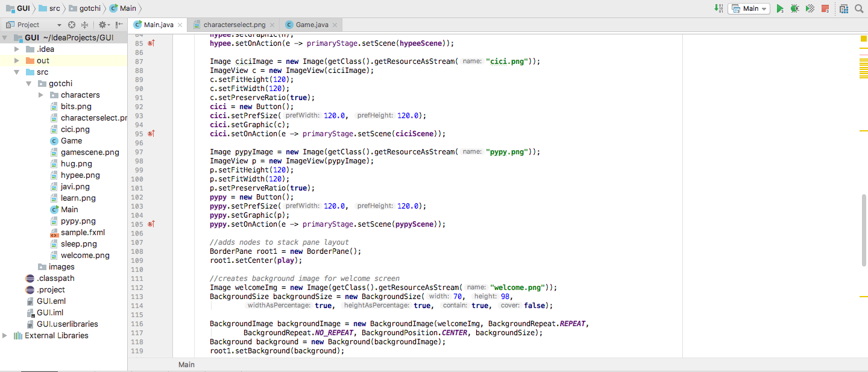Screen dimensions: 868x372
Task: Click the lambda gutter icon on line 85
Action: tap(151, 43)
